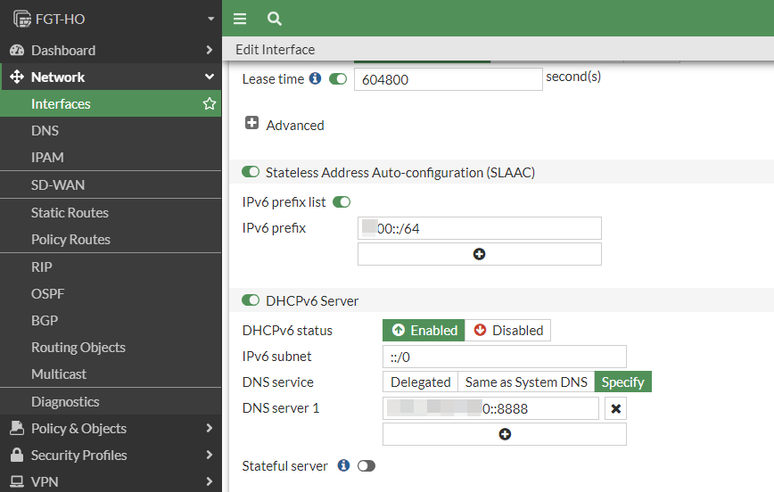Disable Stateless Address Auto-configuration (SLAAC) toggle
774x492 pixels.
point(251,172)
